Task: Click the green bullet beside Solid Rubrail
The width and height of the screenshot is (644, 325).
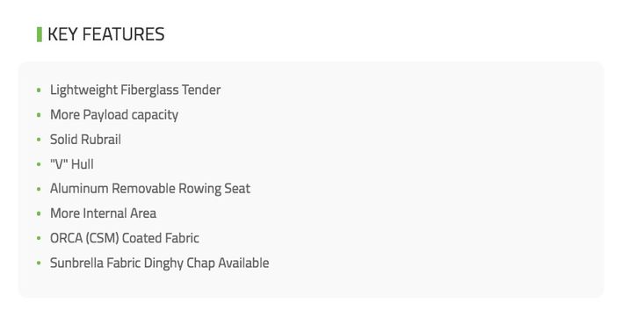Action: 39,140
